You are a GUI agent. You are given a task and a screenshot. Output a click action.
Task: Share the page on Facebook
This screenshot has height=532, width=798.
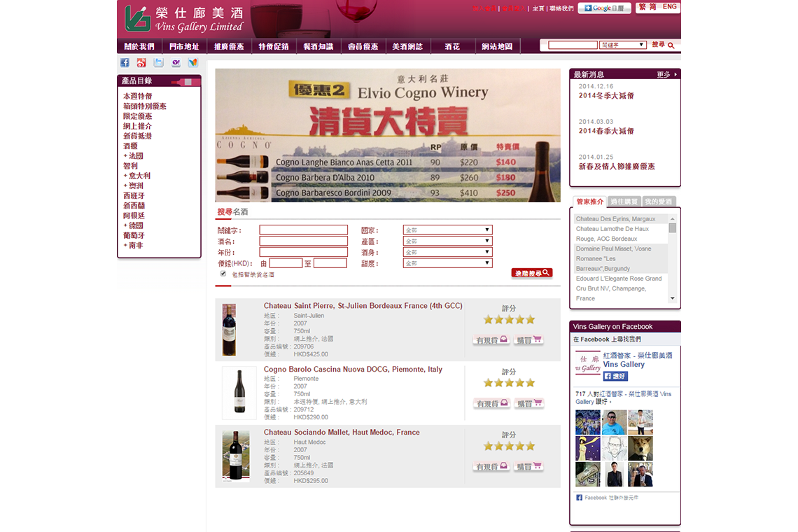125,62
